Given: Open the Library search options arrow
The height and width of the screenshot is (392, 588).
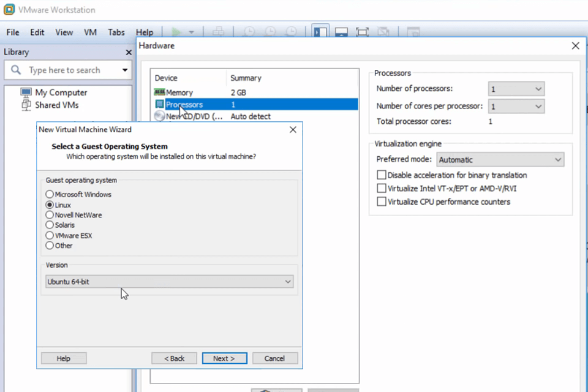Looking at the screenshot, I should point(125,70).
